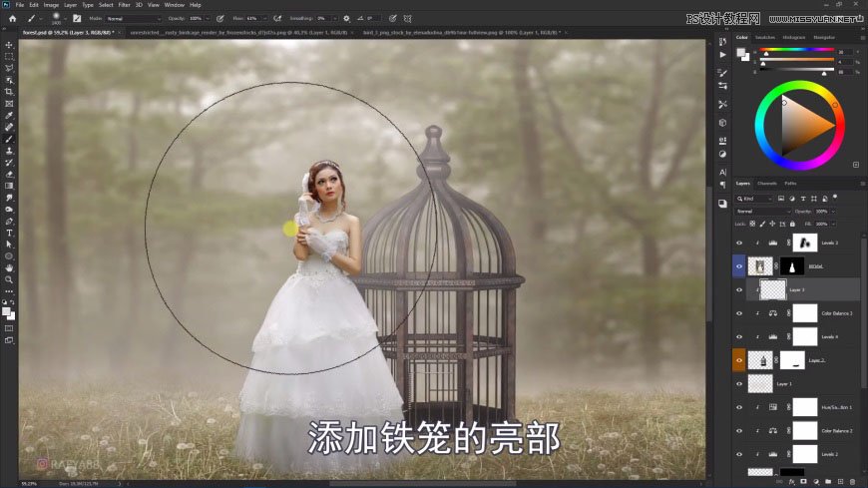Open the 3D panel cube icon
The image size is (868, 488).
(722, 123)
